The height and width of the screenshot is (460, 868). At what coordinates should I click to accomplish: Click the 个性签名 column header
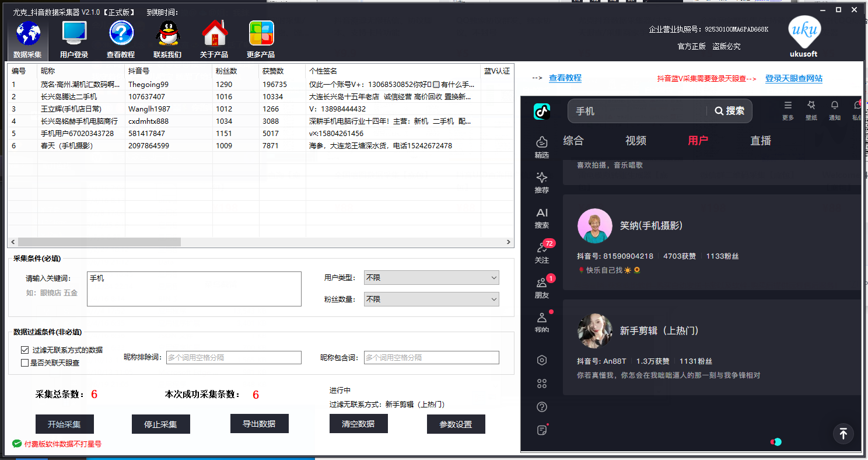click(393, 71)
